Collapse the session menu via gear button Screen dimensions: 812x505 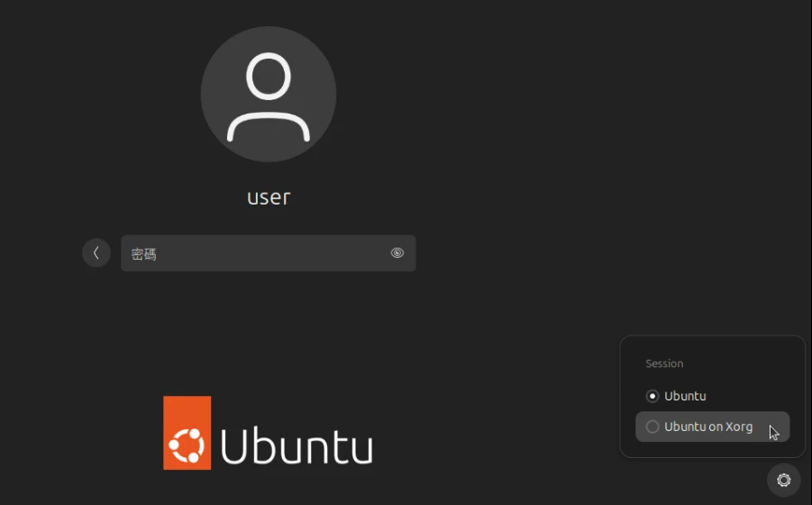coord(783,480)
